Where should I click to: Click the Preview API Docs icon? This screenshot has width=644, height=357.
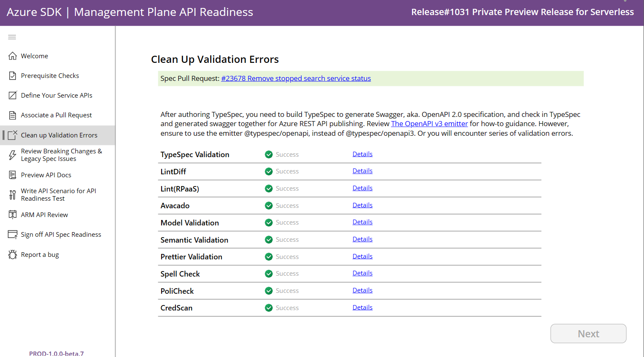click(x=12, y=175)
